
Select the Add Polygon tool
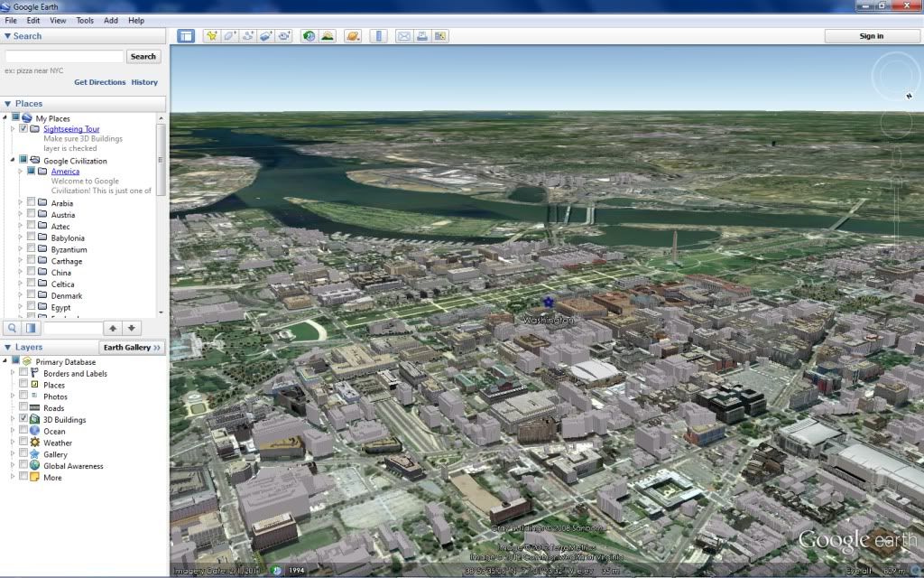[x=230, y=36]
